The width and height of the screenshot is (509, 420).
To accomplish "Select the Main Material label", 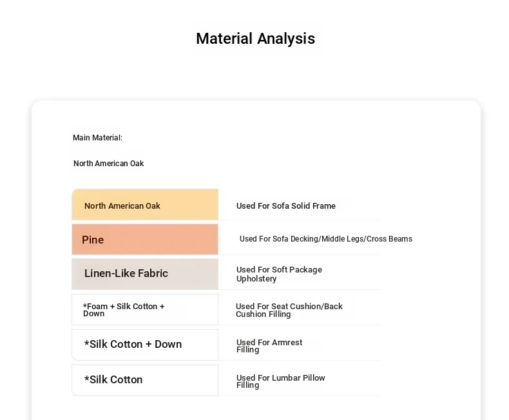I will [x=97, y=138].
